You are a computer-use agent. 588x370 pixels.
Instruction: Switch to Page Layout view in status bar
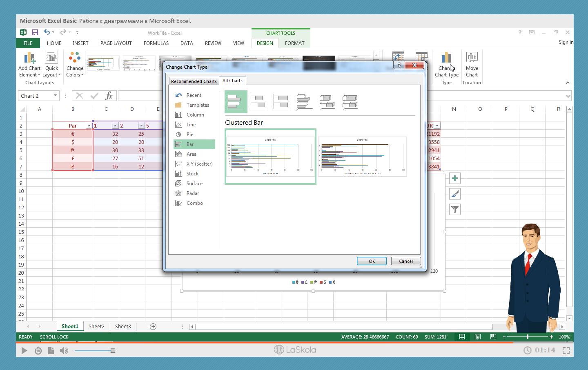[x=477, y=337]
